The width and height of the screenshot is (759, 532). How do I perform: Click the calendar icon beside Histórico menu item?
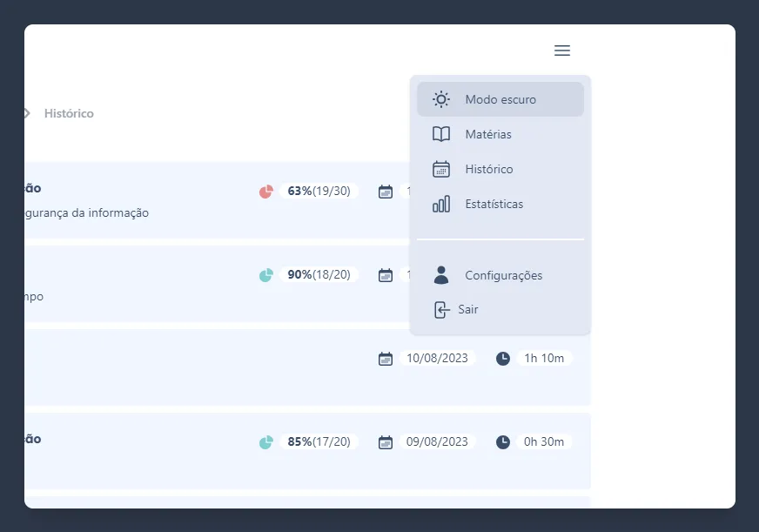pyautogui.click(x=441, y=169)
